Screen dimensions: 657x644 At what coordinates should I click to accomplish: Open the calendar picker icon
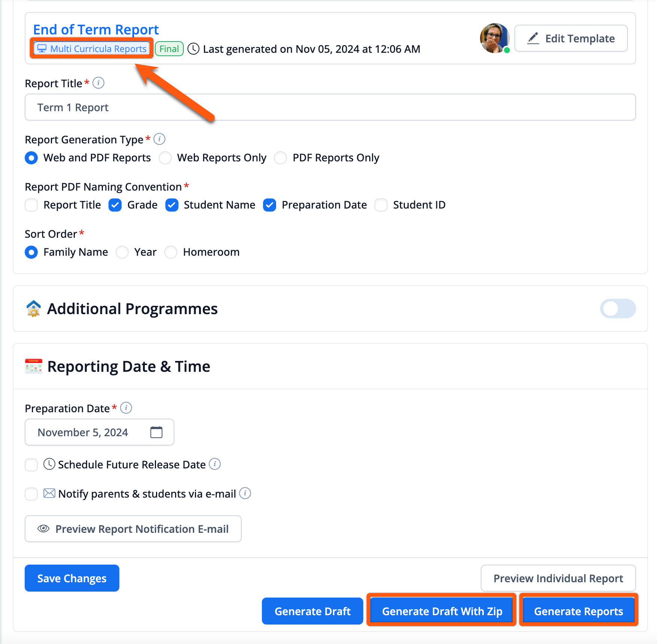pyautogui.click(x=156, y=432)
